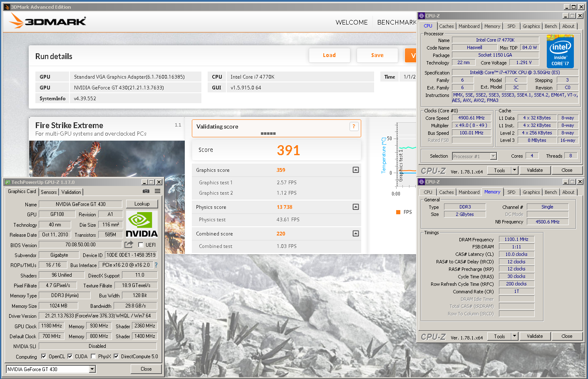Screen dimensions: 588x379
Task: Open the NVIDIA GeForce GT 430 GPU dropdown
Action: 92,369
